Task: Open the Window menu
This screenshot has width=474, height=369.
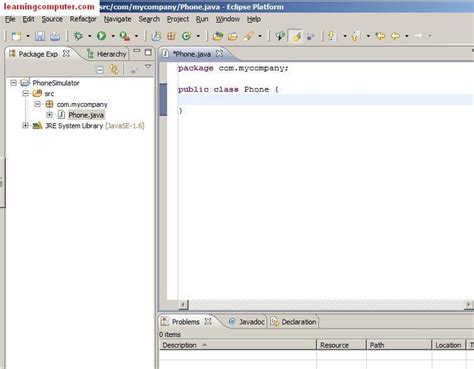Action: coord(228,19)
